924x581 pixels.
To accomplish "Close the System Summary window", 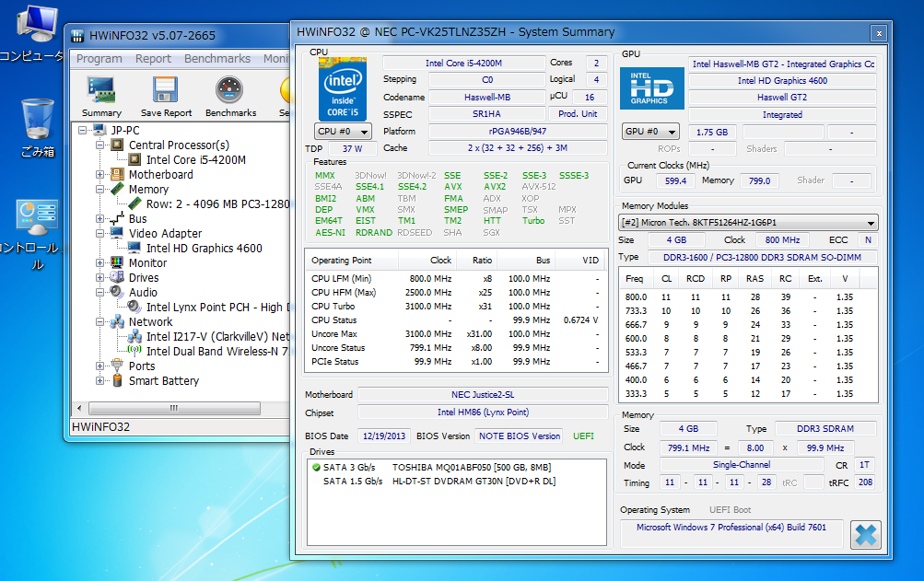I will pyautogui.click(x=879, y=33).
